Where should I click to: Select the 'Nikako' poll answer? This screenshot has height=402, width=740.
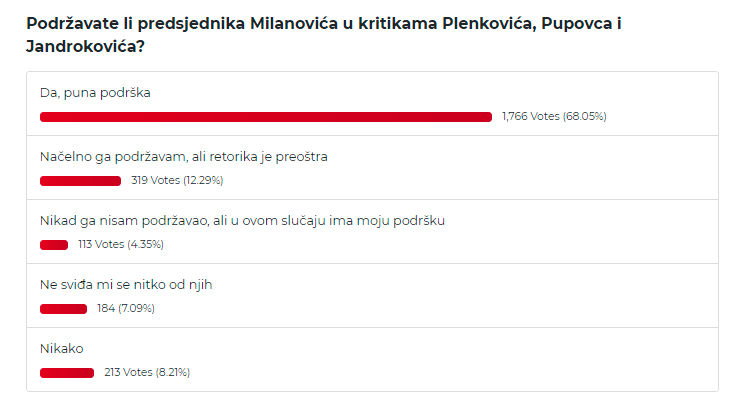pyautogui.click(x=62, y=349)
